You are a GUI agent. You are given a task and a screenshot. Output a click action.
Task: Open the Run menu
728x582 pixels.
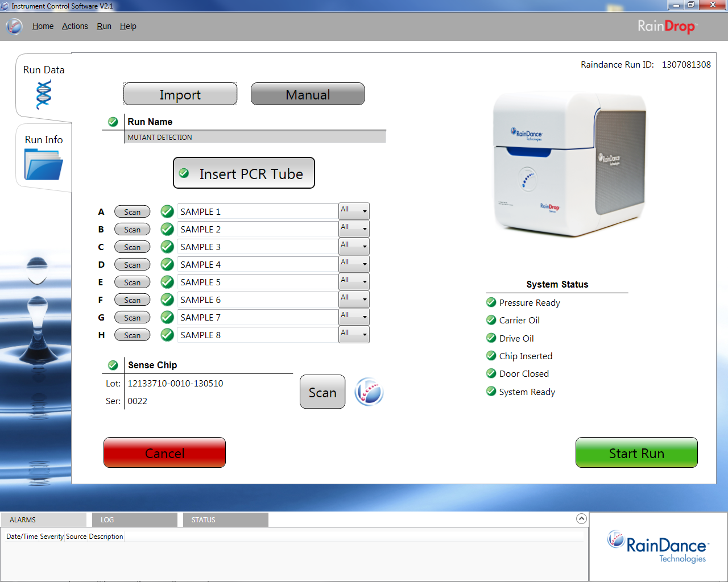[x=104, y=26]
